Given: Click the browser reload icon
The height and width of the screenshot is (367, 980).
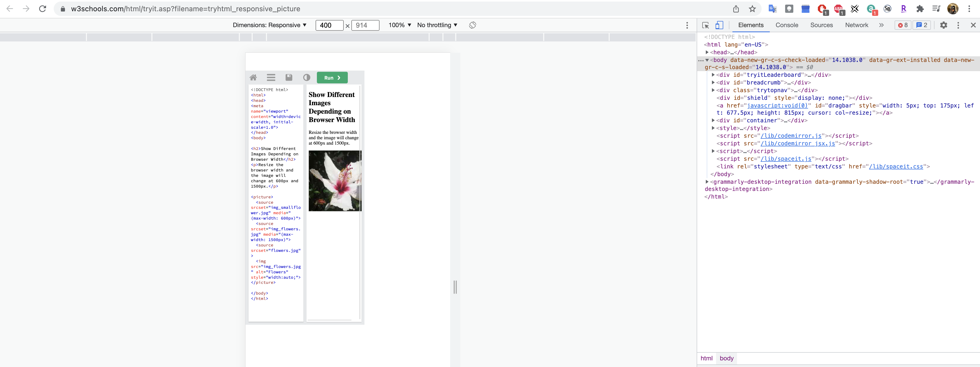Looking at the screenshot, I should pos(43,9).
